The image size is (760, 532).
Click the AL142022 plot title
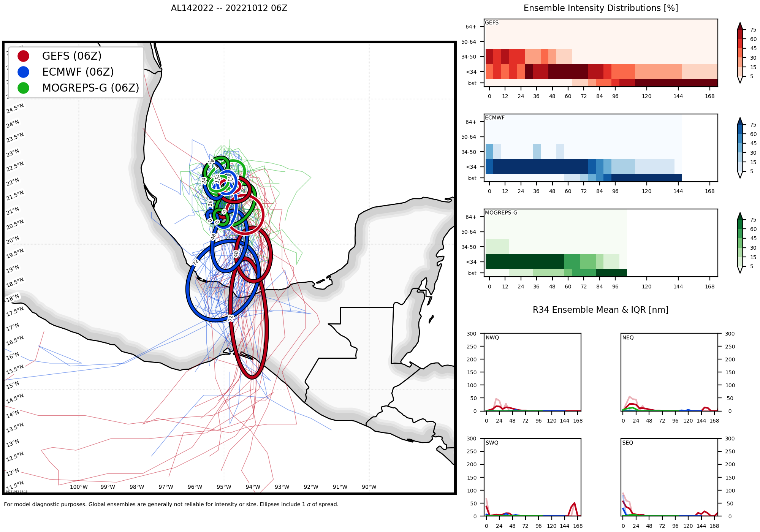(x=229, y=8)
